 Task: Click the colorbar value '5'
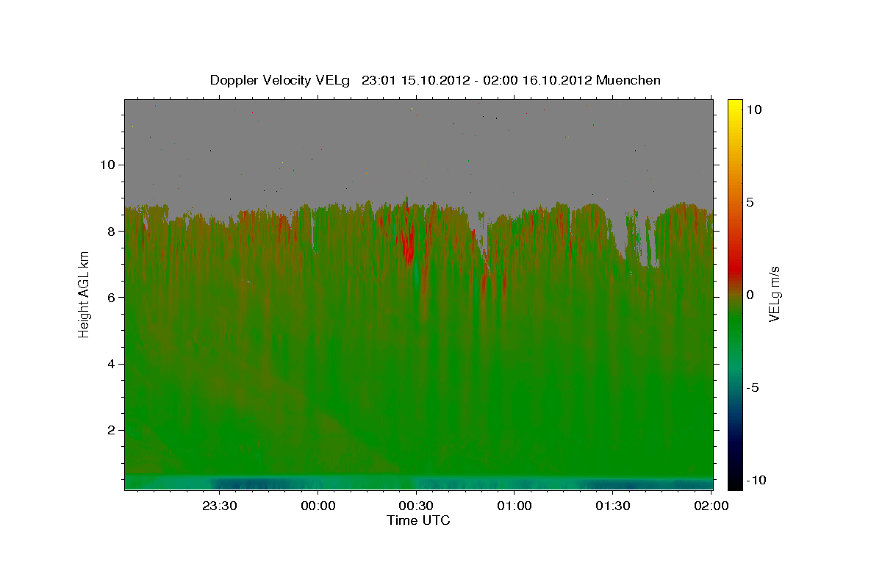[749, 202]
